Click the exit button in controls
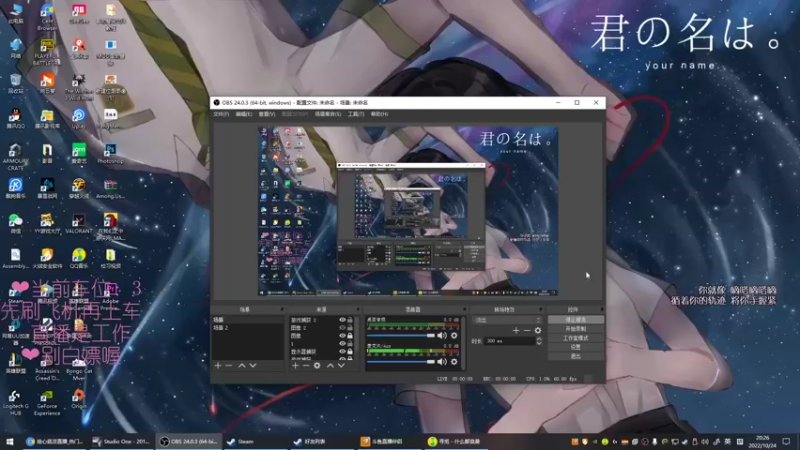The width and height of the screenshot is (800, 450). [x=576, y=356]
